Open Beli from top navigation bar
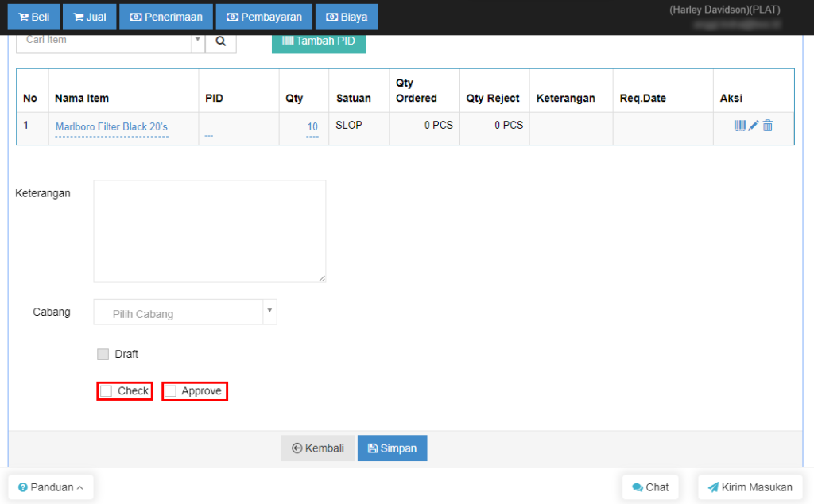Screen dimensions: 814x504 pyautogui.click(x=33, y=17)
